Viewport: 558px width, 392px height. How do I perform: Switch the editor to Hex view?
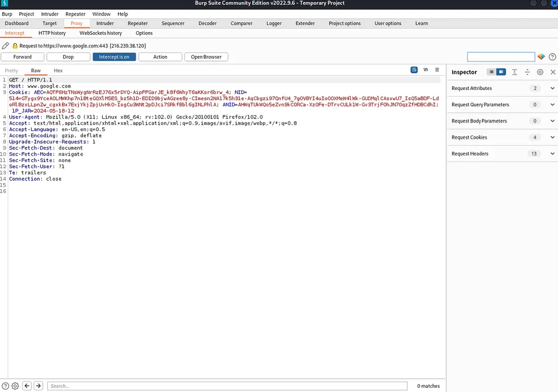coord(58,70)
